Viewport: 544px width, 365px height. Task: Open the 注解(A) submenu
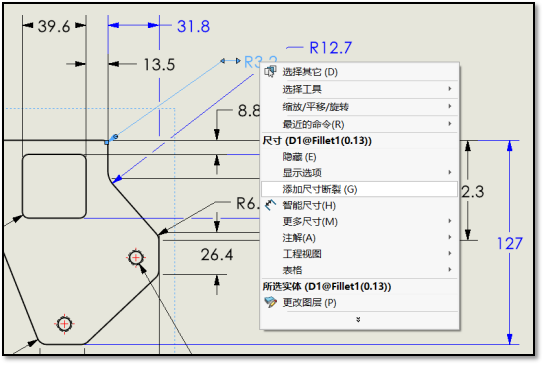(x=359, y=238)
